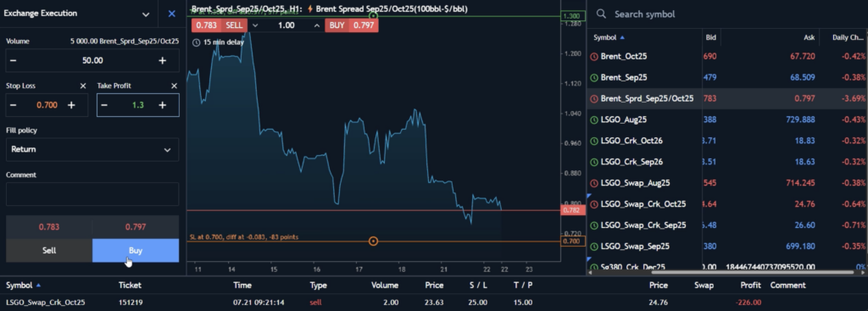Screen dimensions: 868x311
Task: Click the 0.782 current price label
Action: (x=571, y=210)
